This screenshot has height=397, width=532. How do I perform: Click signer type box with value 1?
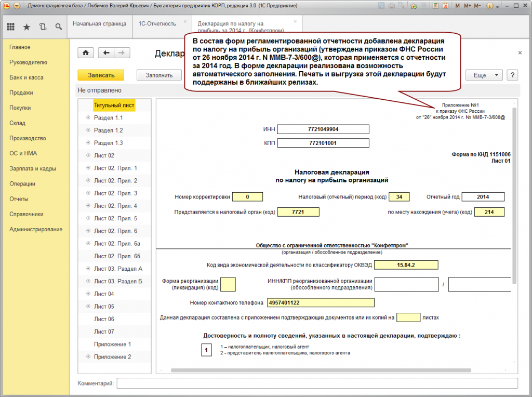[206, 350]
